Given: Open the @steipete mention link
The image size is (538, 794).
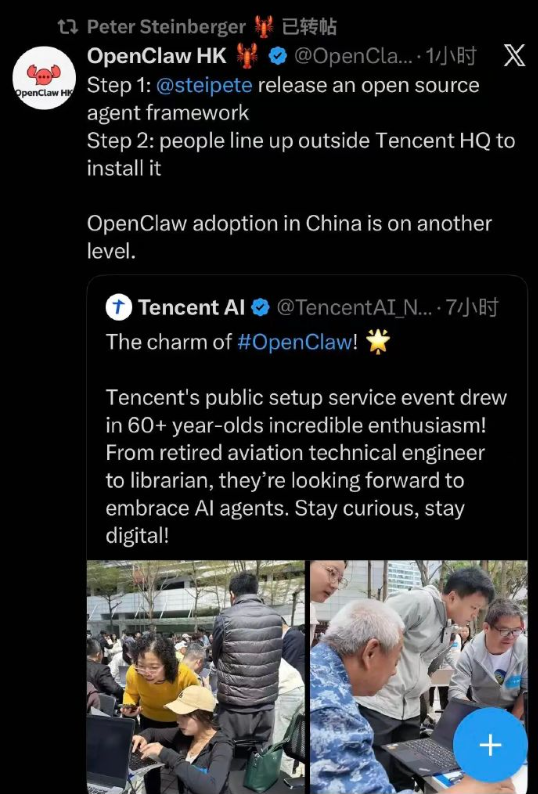Looking at the screenshot, I should click(x=204, y=85).
